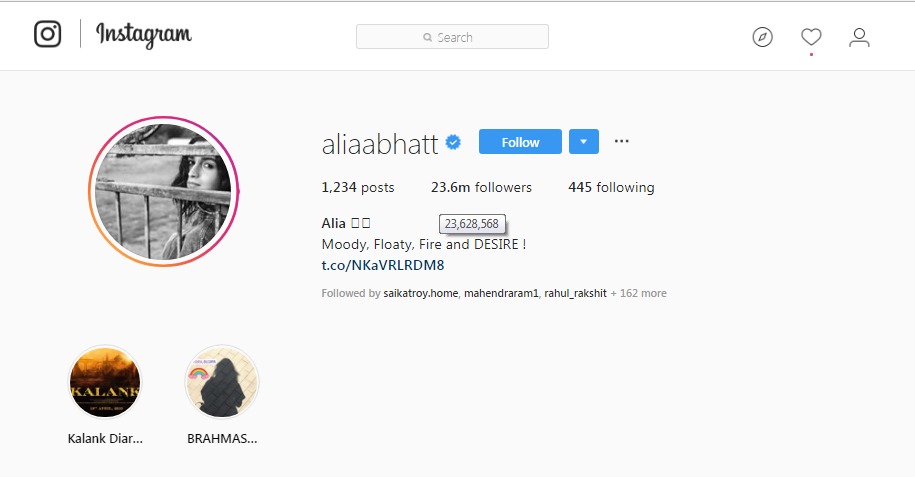Screen dimensions: 915x477
Task: Open the t.co/NKaVRLRDM8 bio link
Action: point(383,266)
